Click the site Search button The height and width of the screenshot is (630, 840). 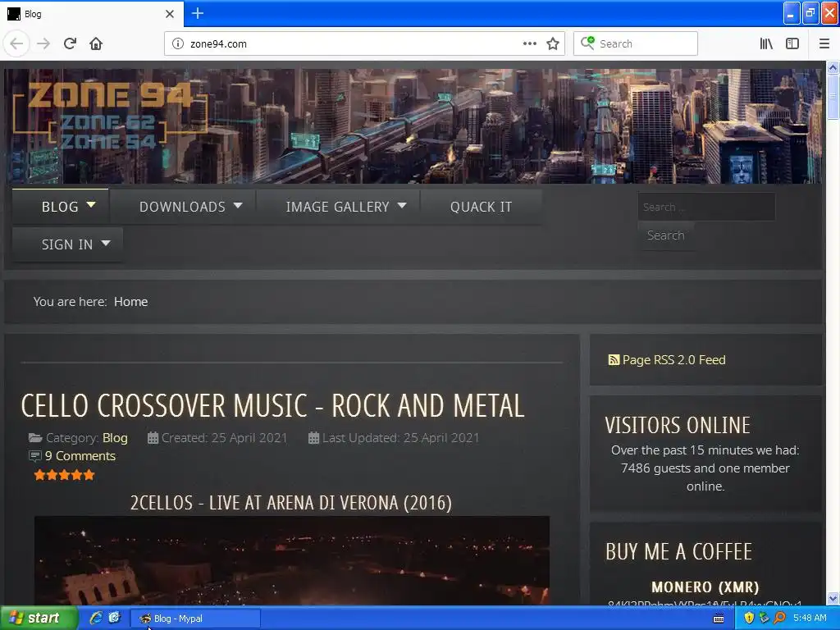pos(665,235)
